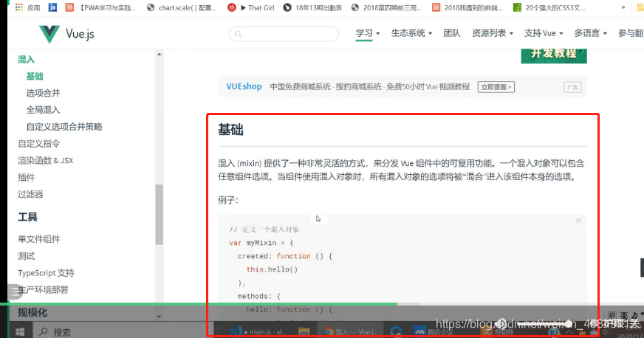
Task: Click the Vue.js logo
Action: pyautogui.click(x=66, y=34)
